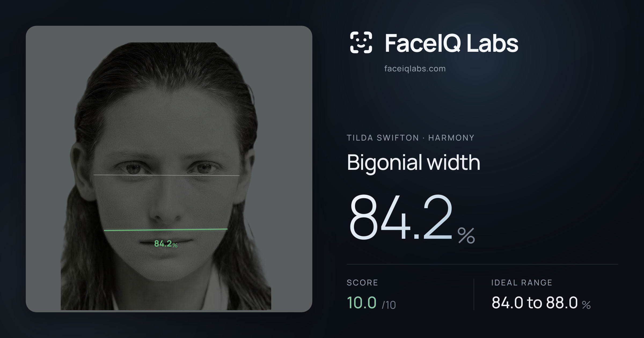The width and height of the screenshot is (644, 338).
Task: Click the face photo thumbnail
Action: tap(169, 169)
